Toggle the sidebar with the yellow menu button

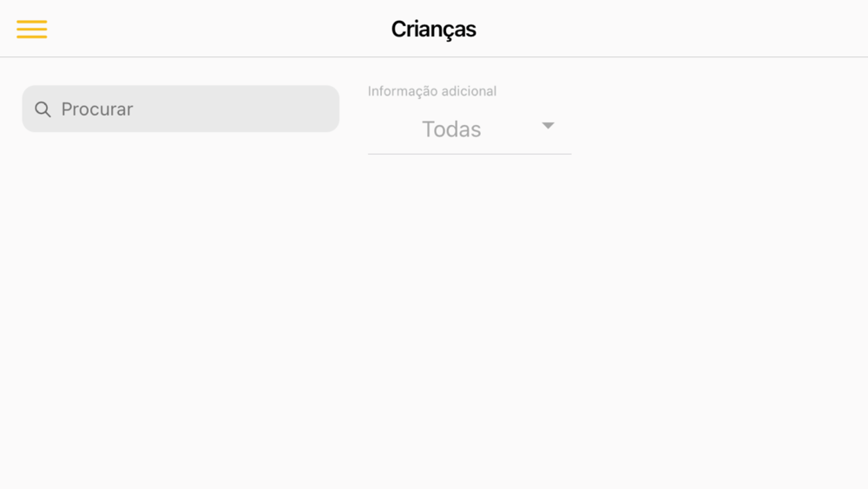31,29
